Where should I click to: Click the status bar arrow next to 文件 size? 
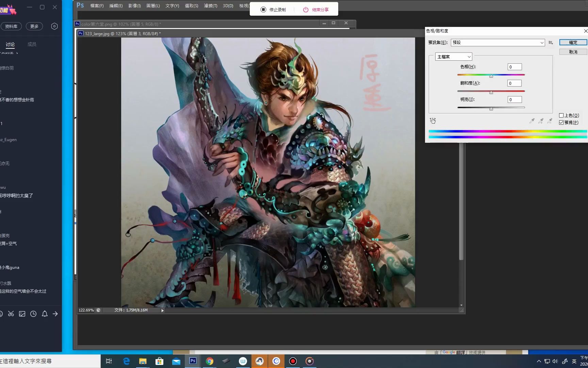pyautogui.click(x=162, y=310)
